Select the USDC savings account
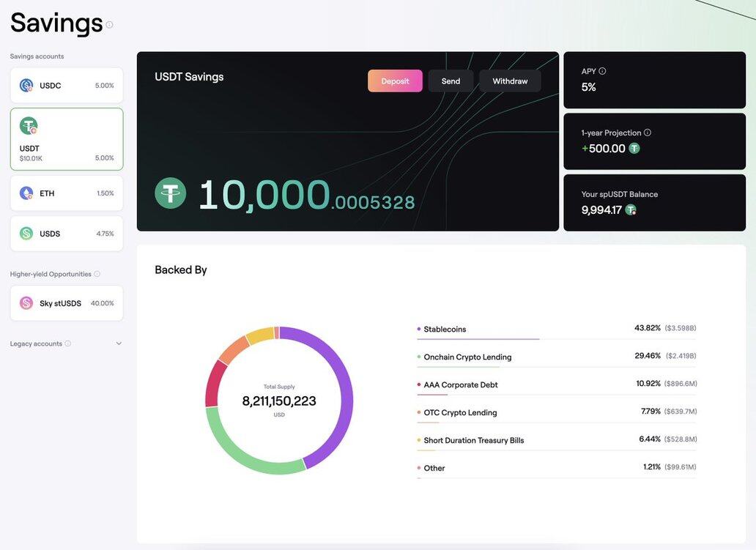Screen dimensions: 756x550 tap(67, 86)
